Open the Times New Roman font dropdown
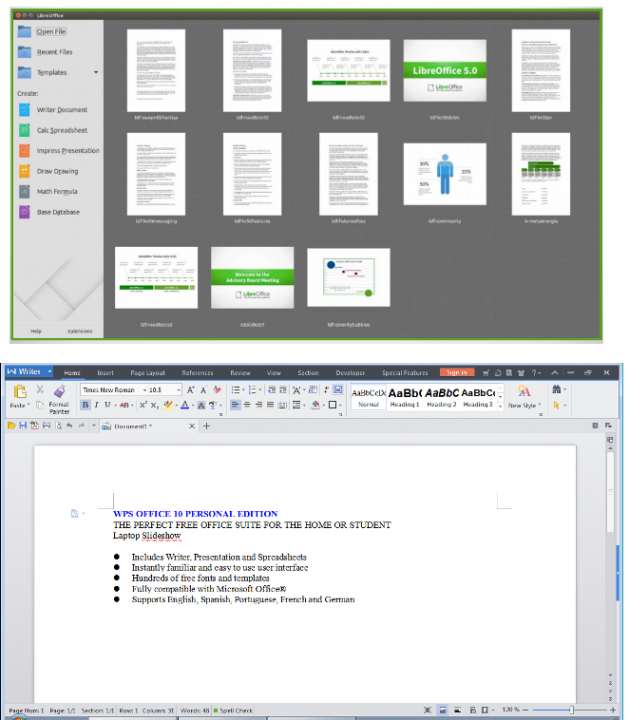This screenshot has width=629, height=720. tap(145, 390)
